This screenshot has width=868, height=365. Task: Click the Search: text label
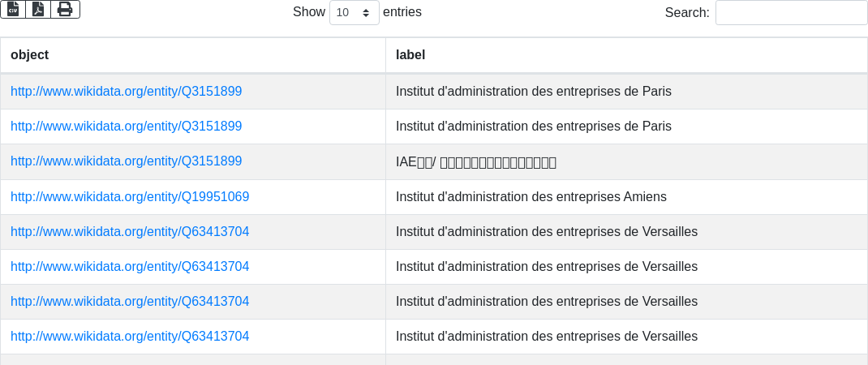coord(686,13)
